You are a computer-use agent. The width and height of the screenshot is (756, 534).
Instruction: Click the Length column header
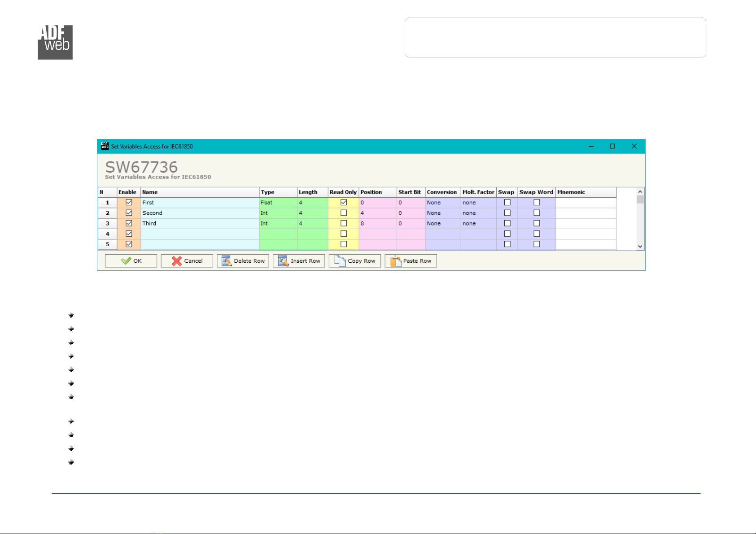click(313, 192)
